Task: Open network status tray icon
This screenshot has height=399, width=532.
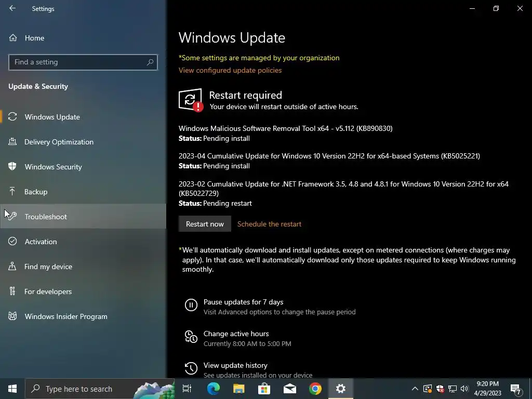Action: pos(453,389)
